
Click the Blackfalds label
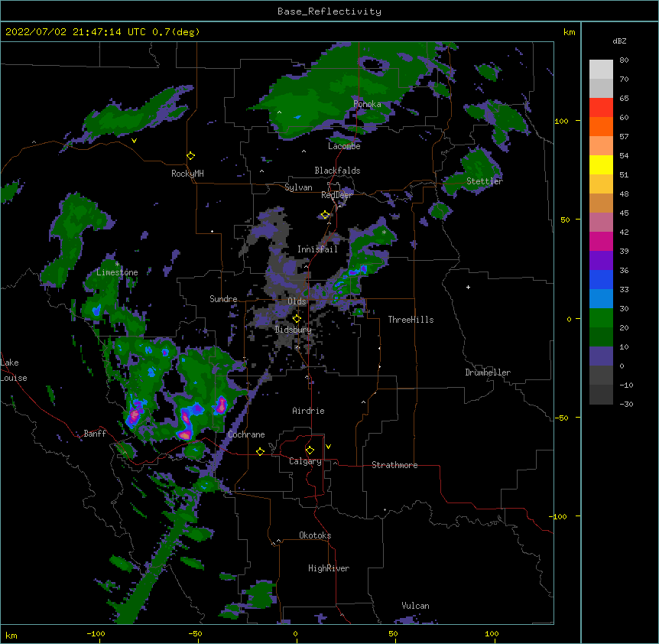337,171
